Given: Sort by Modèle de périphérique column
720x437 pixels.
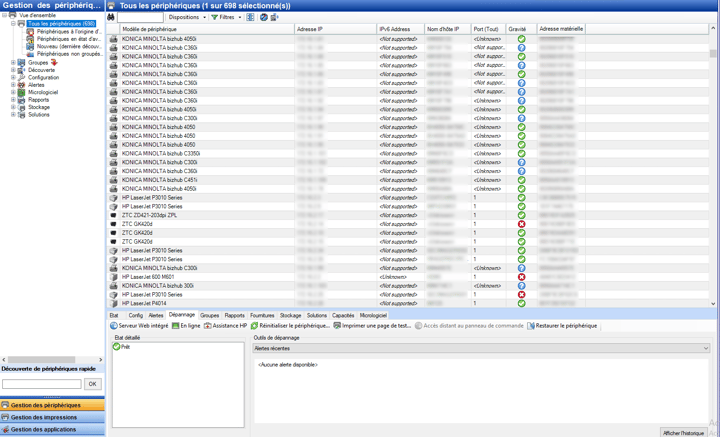Looking at the screenshot, I should pyautogui.click(x=207, y=29).
